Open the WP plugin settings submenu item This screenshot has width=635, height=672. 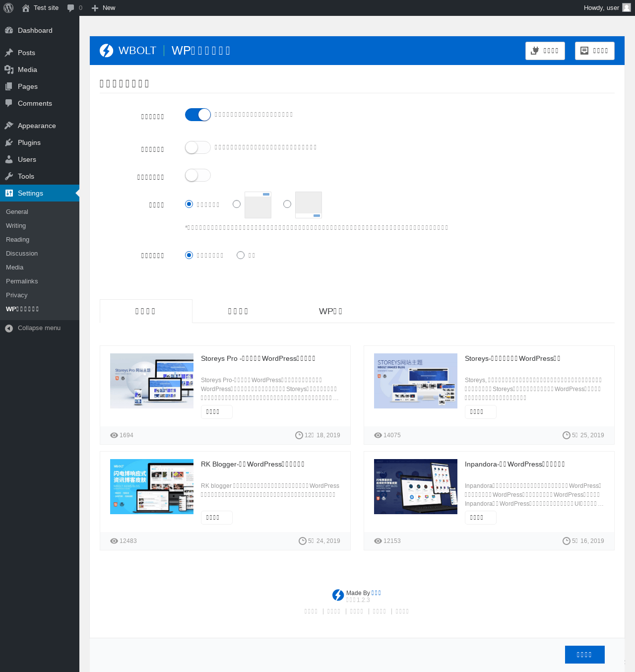22,309
